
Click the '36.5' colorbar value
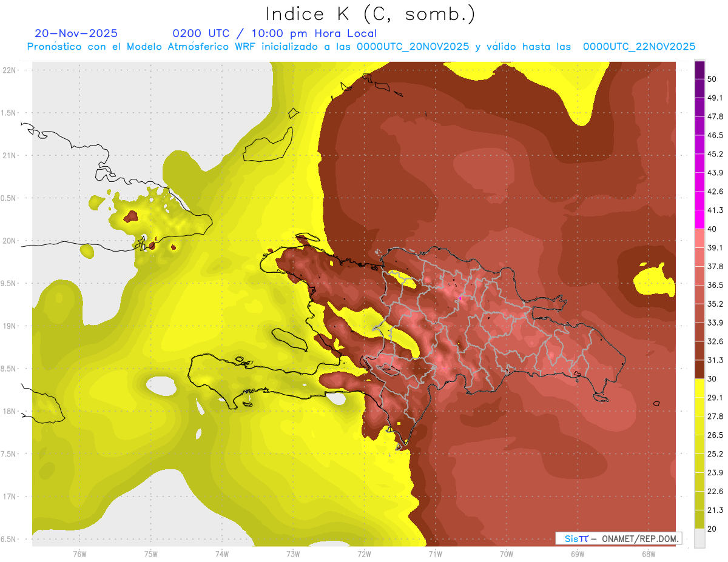716,285
